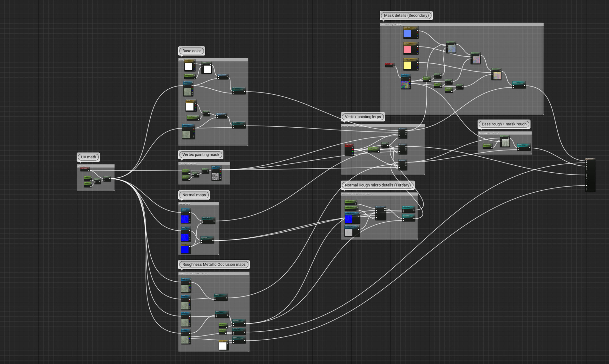Select the 'Base rough + mask rough' label
Screen dimensions: 609x364
[x=504, y=124]
